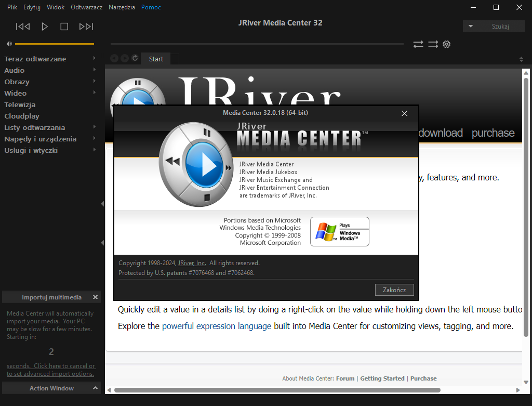Mute audio via the speaker icon

coord(9,44)
